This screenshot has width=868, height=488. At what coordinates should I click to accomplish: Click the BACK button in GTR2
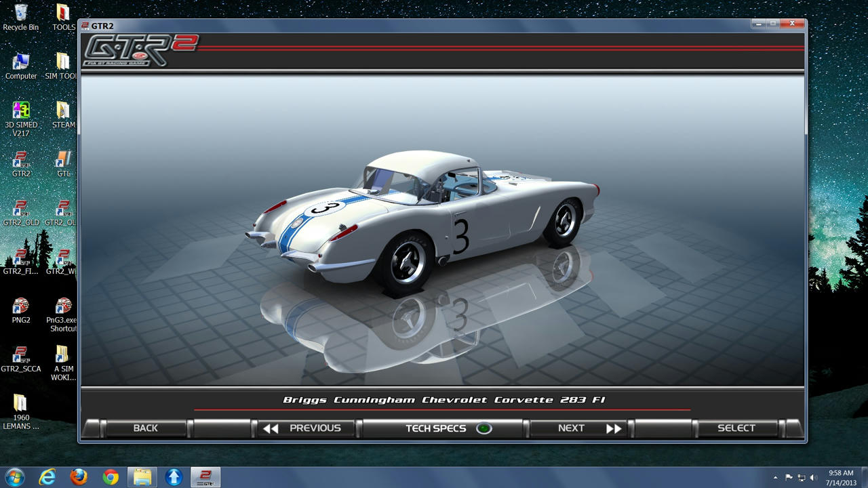(x=145, y=428)
